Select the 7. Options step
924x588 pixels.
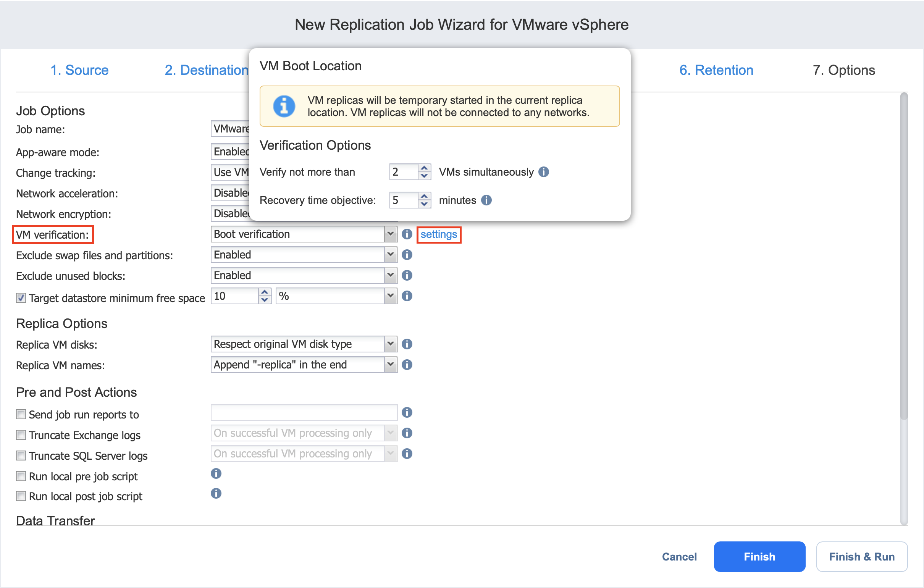[843, 70]
